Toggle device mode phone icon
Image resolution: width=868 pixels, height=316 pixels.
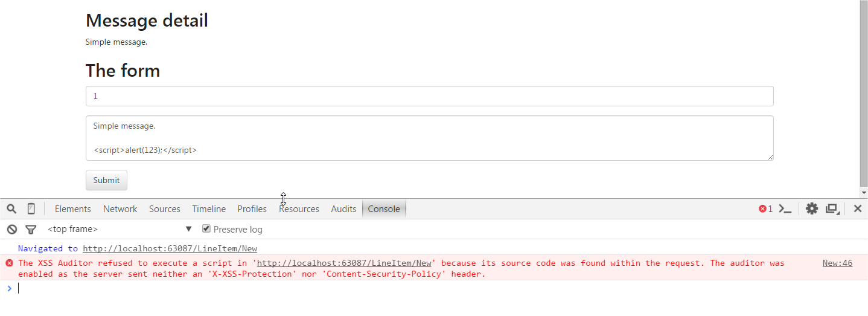31,209
